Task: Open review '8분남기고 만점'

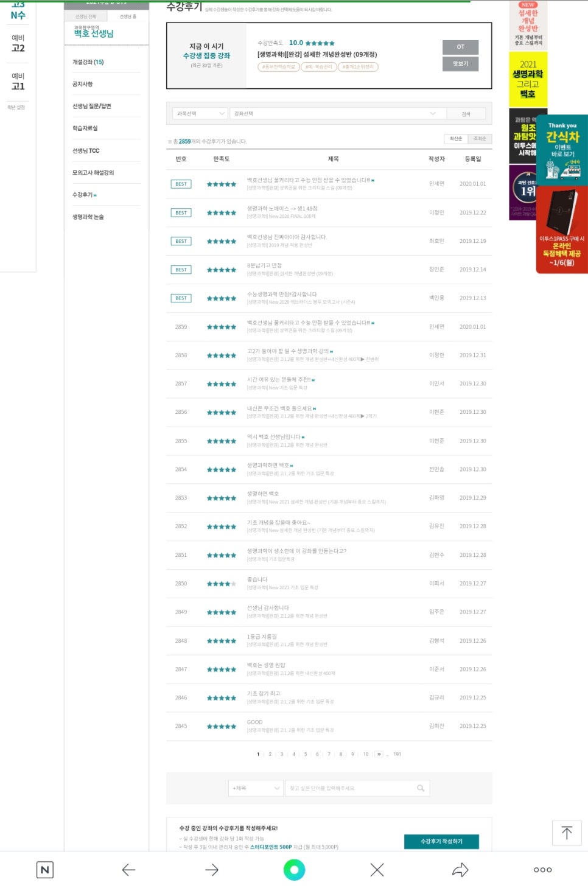Action: (x=264, y=265)
